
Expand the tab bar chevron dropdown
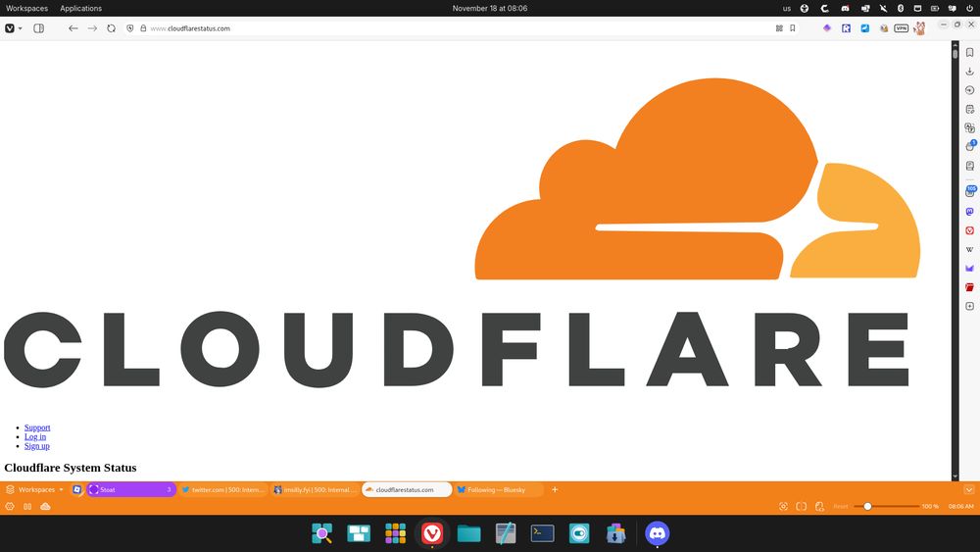point(969,489)
